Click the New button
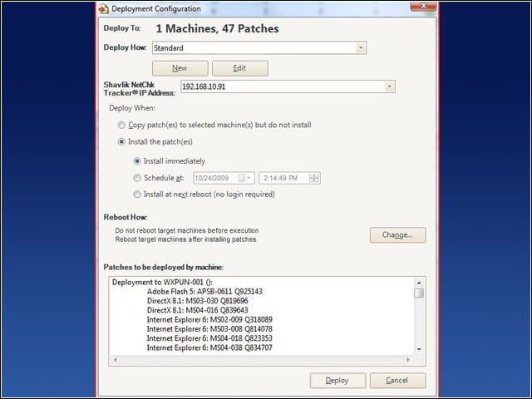This screenshot has width=532, height=399. pos(180,68)
